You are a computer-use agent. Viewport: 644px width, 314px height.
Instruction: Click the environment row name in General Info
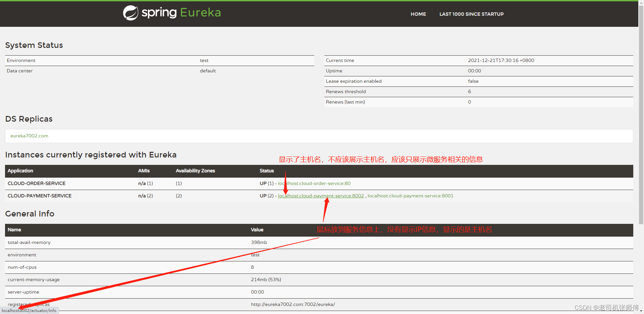pyautogui.click(x=22, y=255)
